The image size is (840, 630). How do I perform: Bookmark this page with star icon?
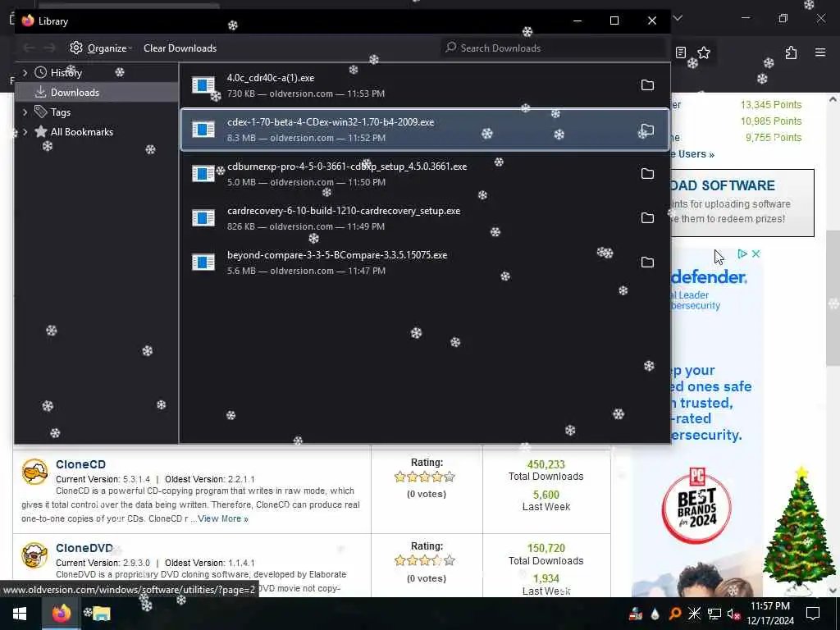[704, 52]
